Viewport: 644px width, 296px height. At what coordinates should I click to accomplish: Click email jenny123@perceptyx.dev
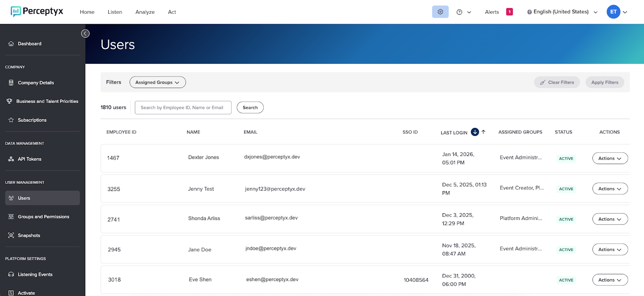coord(275,189)
